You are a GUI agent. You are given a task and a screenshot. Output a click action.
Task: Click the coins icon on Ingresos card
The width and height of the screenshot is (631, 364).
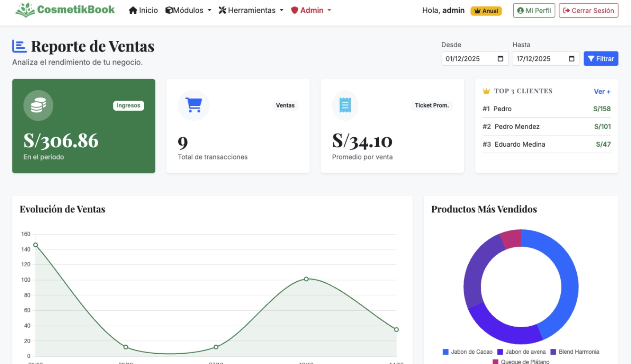click(x=38, y=105)
